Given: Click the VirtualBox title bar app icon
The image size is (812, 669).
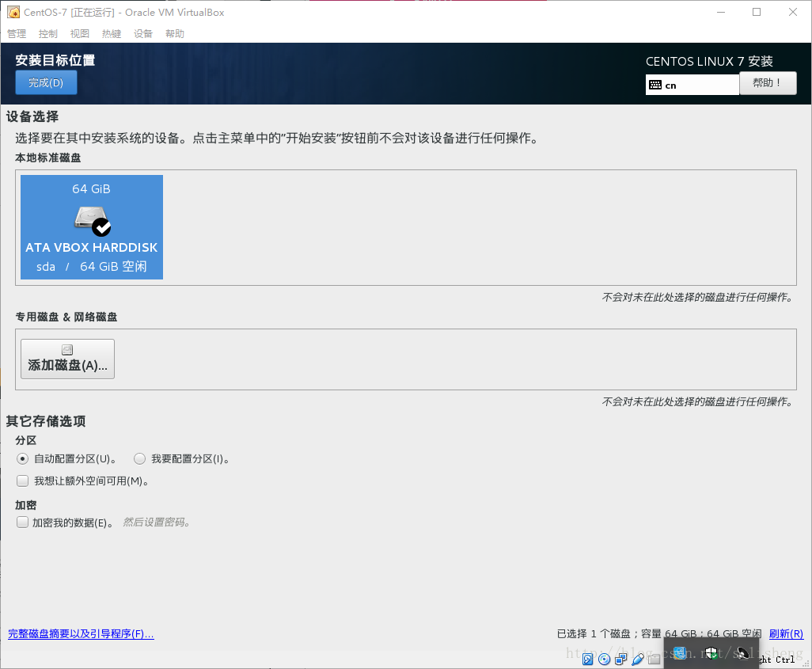Looking at the screenshot, I should (13, 12).
